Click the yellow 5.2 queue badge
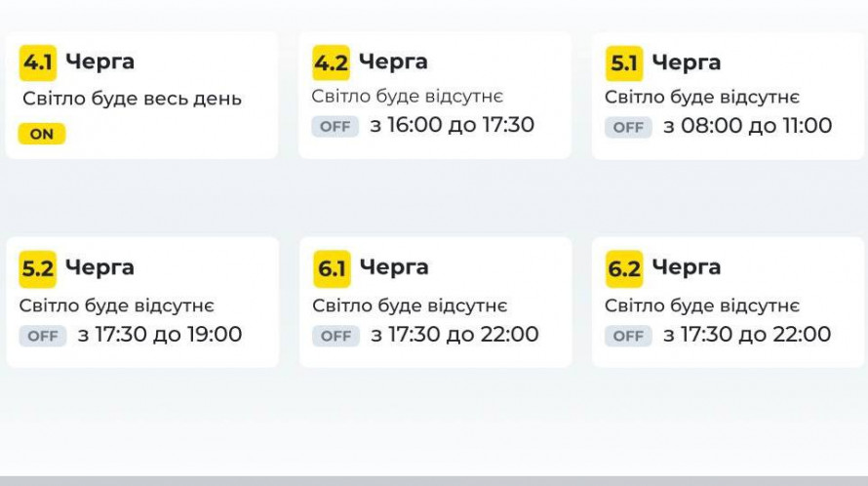868x486 pixels. pyautogui.click(x=38, y=268)
